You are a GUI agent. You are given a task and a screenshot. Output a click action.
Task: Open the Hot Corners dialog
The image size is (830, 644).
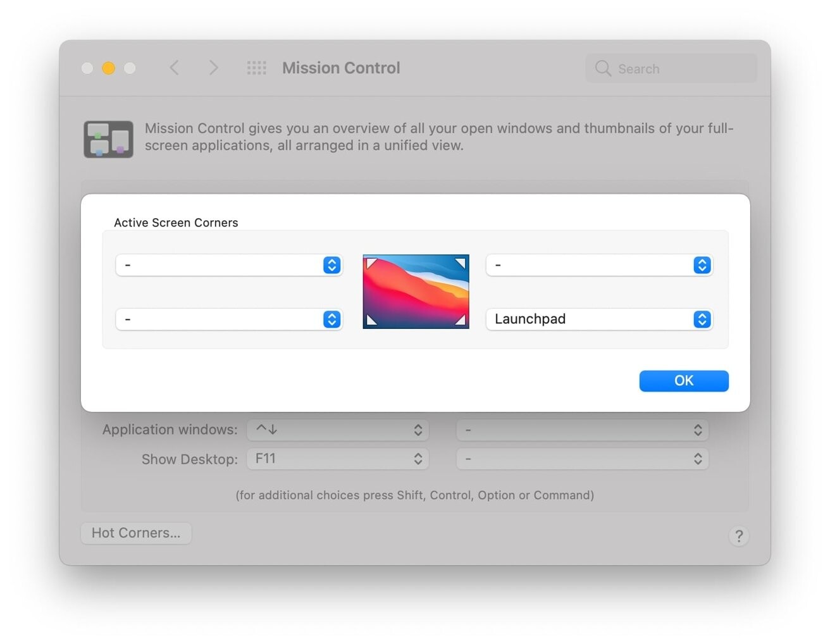(x=135, y=533)
